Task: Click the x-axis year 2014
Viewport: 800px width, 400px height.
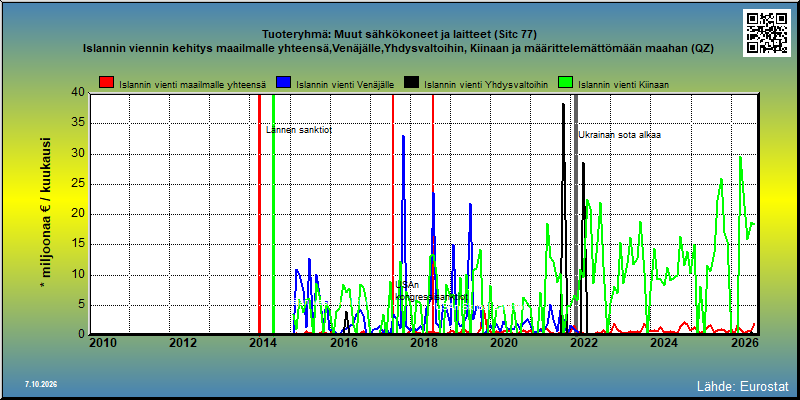Action: 263,342
